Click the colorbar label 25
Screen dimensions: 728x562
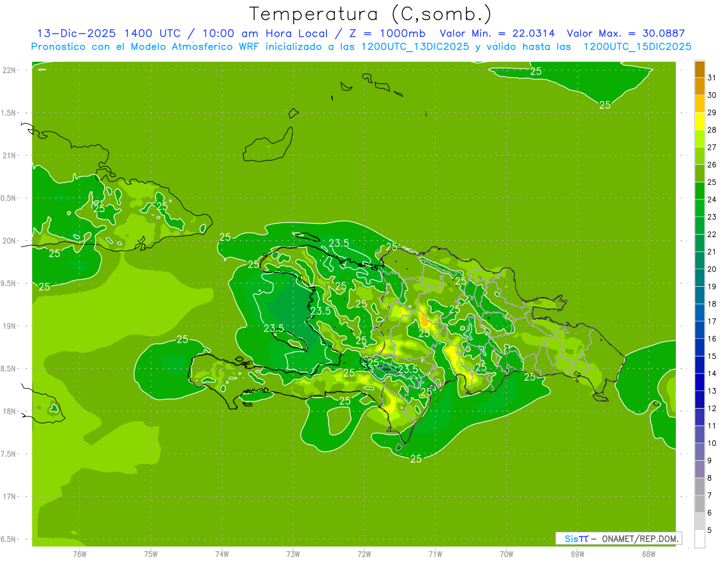(x=712, y=182)
